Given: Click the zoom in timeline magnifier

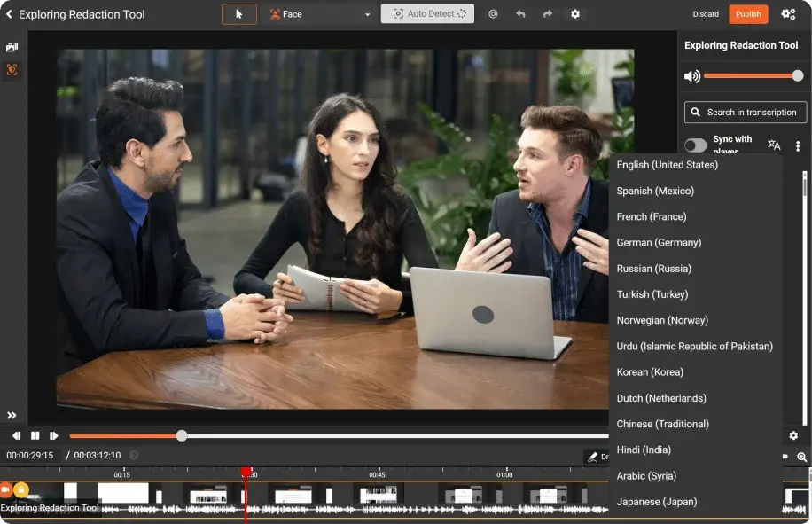Looking at the screenshot, I should pos(802,457).
